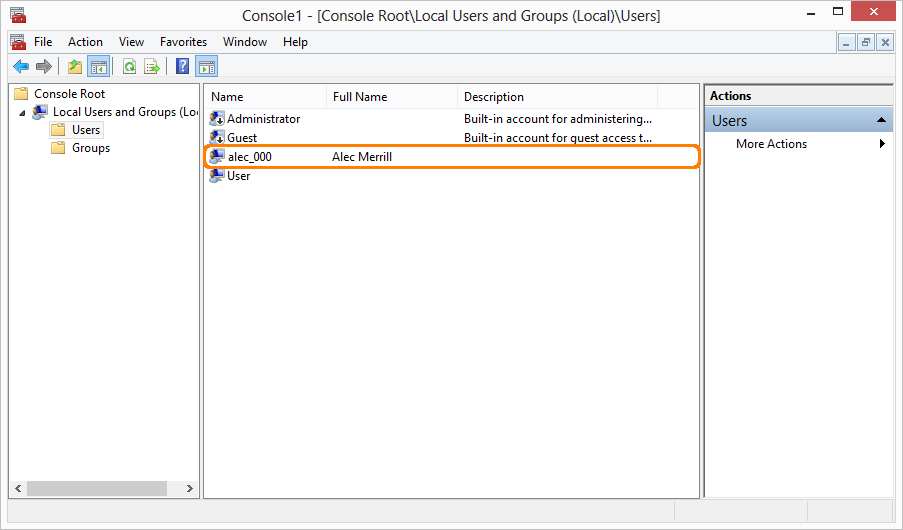Click the Back arrow toolbar icon

click(20, 67)
